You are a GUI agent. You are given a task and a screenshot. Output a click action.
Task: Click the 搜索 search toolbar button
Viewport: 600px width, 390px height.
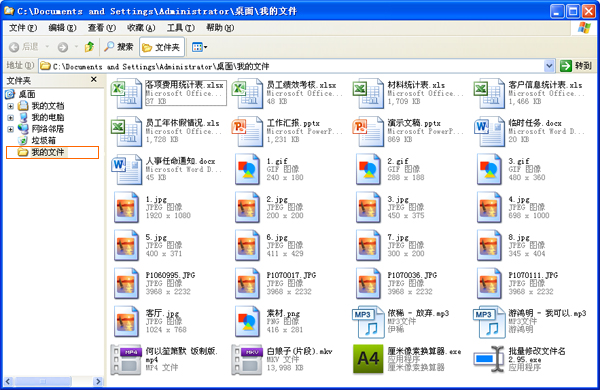(119, 47)
